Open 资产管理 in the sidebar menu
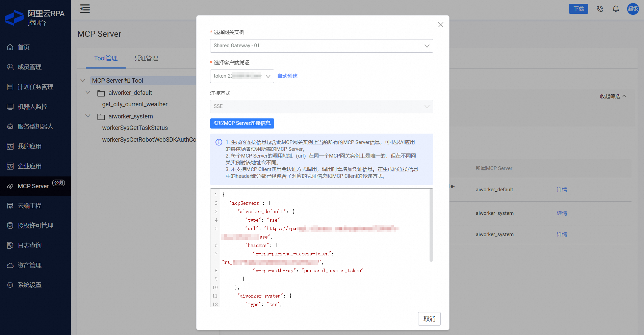Image resolution: width=644 pixels, height=335 pixels. (x=35, y=265)
